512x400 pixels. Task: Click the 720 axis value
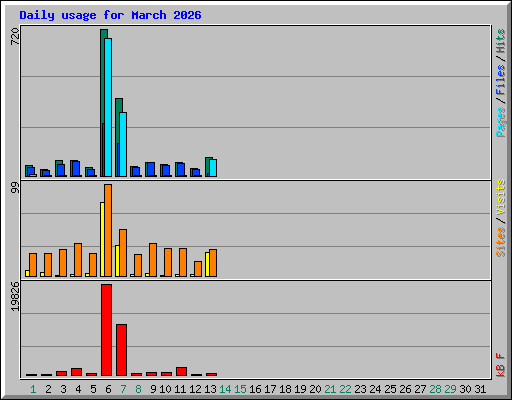point(15,37)
